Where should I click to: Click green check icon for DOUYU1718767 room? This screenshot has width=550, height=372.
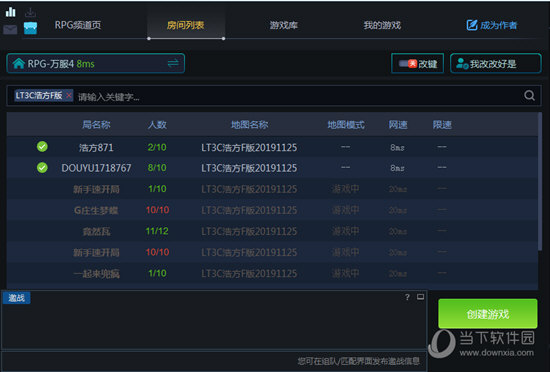42,168
